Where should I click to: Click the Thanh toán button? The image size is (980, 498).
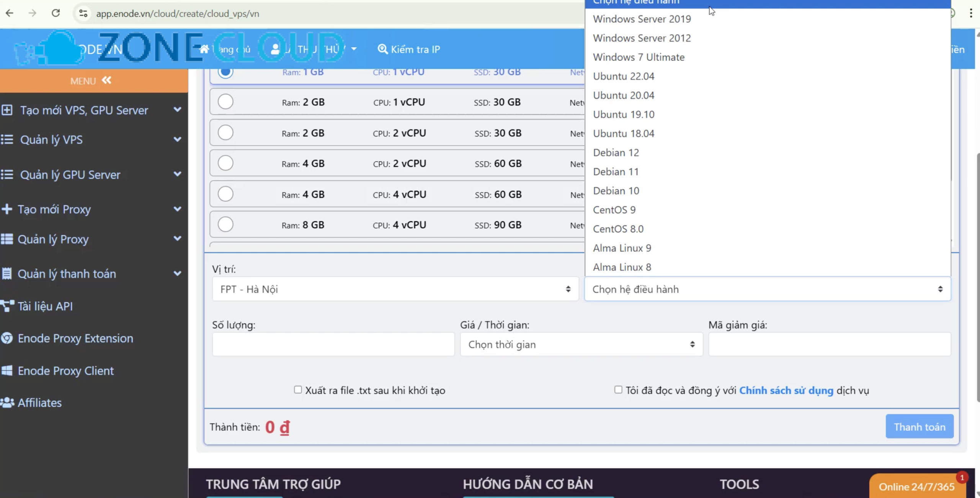point(920,426)
